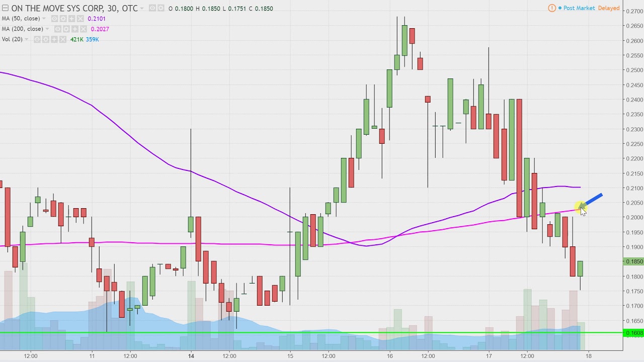Open settings for the main symbol series
The image size is (644, 362).
161,8
